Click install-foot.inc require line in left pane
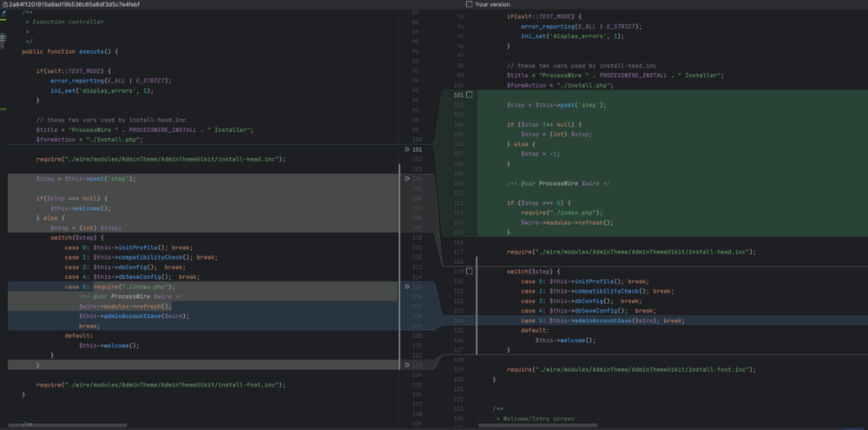 point(161,384)
